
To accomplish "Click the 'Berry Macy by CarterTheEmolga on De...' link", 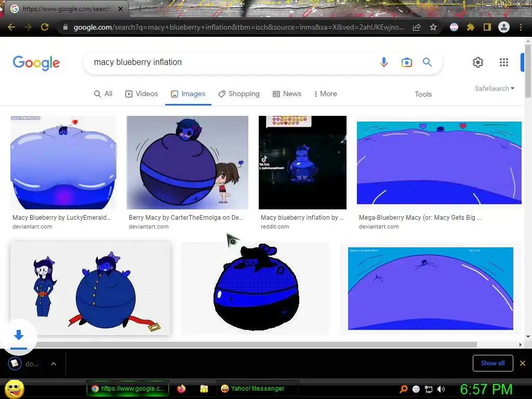I will point(186,218).
